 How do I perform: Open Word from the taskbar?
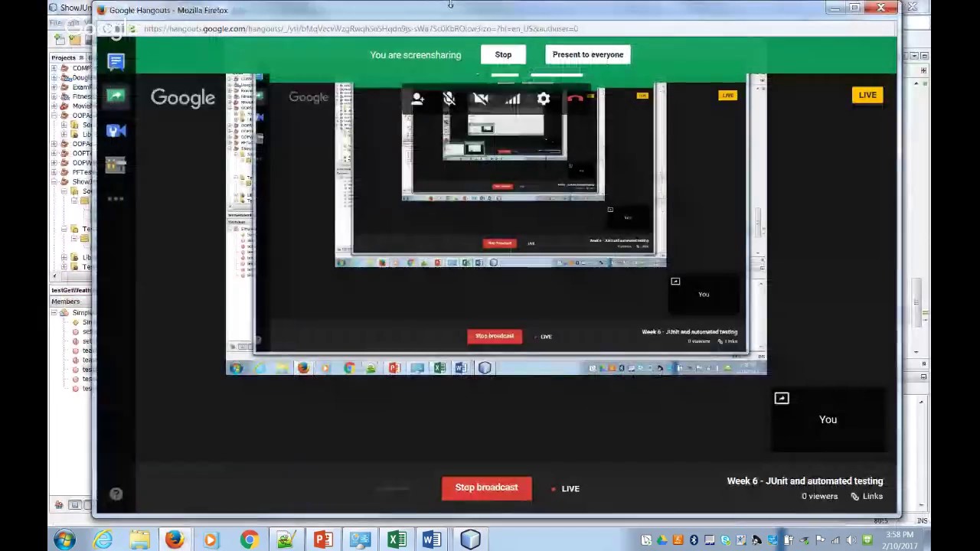pos(433,540)
